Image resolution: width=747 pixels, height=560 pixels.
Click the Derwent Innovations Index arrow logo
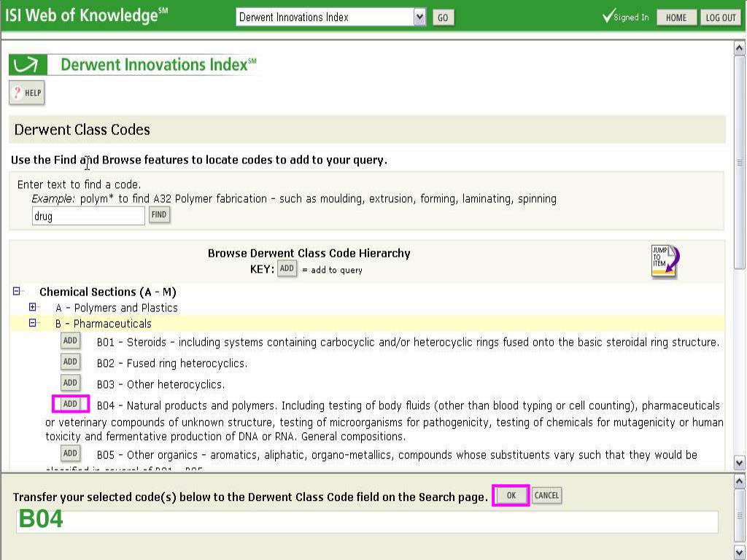point(28,65)
